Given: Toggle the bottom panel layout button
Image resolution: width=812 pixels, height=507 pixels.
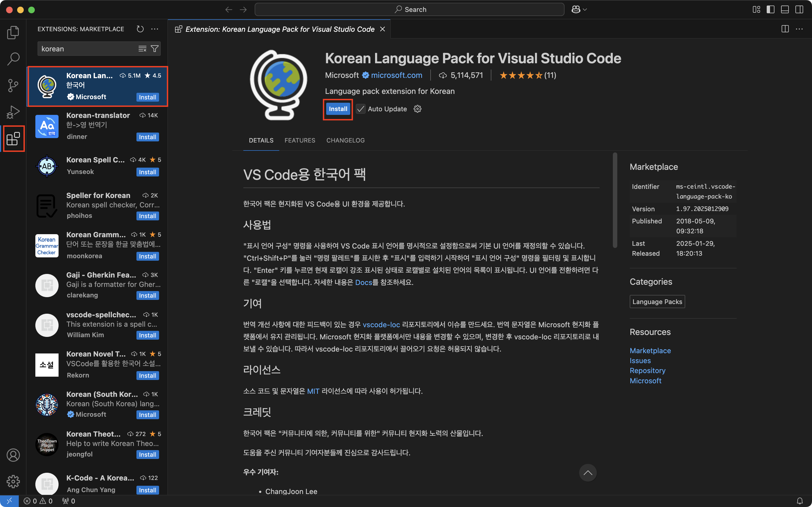Looking at the screenshot, I should (x=785, y=9).
